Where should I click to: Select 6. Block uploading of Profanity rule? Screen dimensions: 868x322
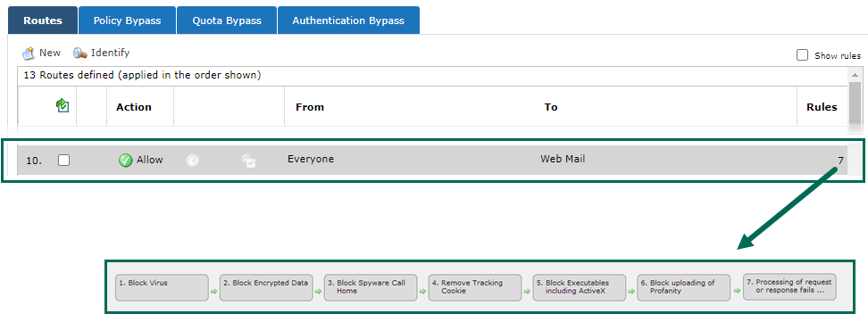(684, 288)
